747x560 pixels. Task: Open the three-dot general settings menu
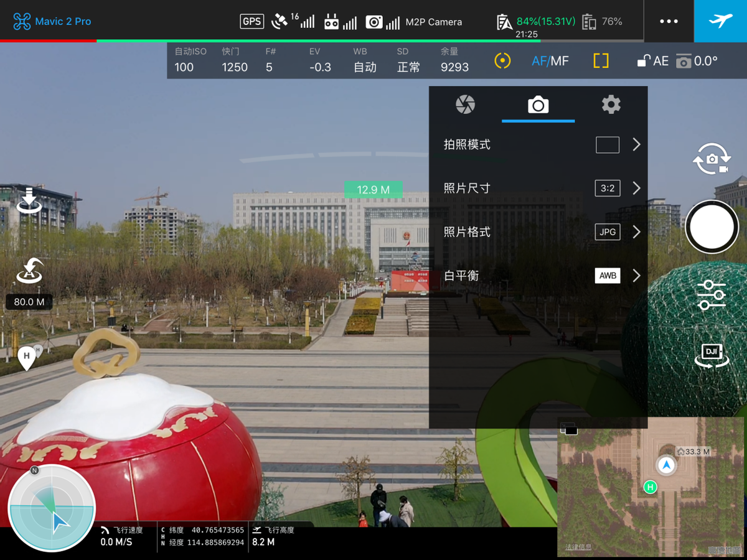click(x=669, y=21)
